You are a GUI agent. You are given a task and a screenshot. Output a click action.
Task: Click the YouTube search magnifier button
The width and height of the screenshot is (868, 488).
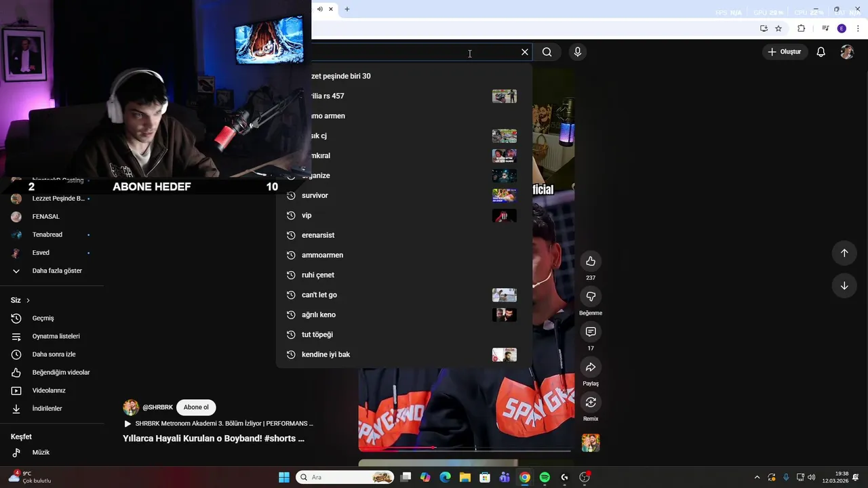point(547,52)
